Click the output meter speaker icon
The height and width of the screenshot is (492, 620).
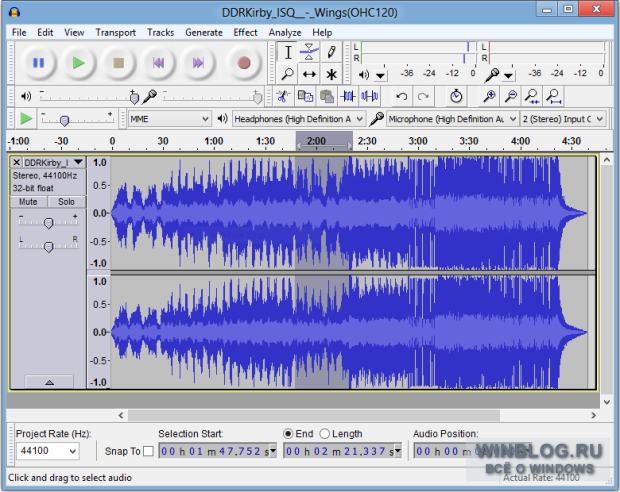point(364,74)
